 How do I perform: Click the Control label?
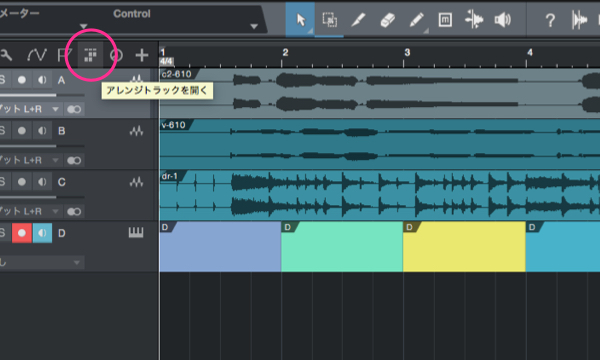(x=132, y=14)
